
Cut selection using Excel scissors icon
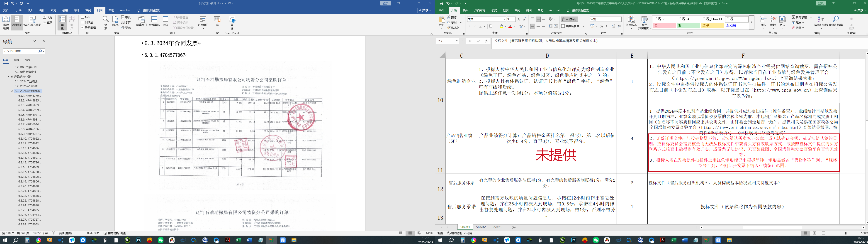452,17
